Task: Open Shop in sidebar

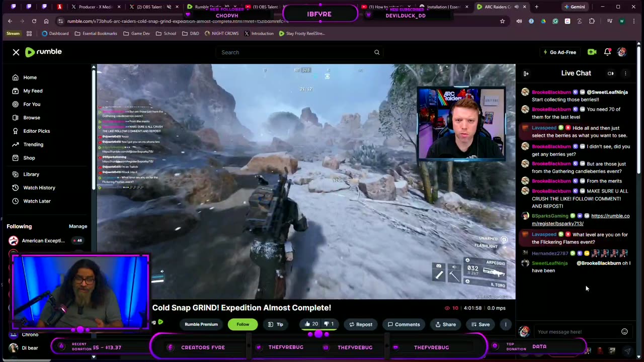Action: [x=29, y=158]
